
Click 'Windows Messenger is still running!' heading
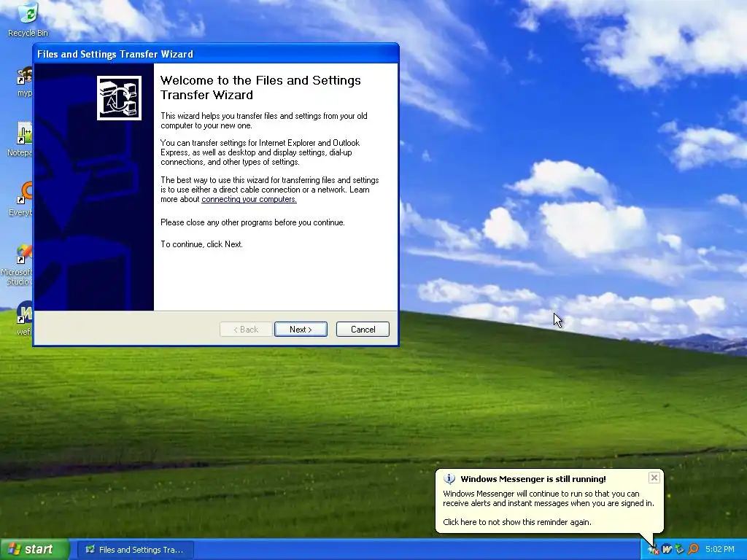(x=533, y=479)
